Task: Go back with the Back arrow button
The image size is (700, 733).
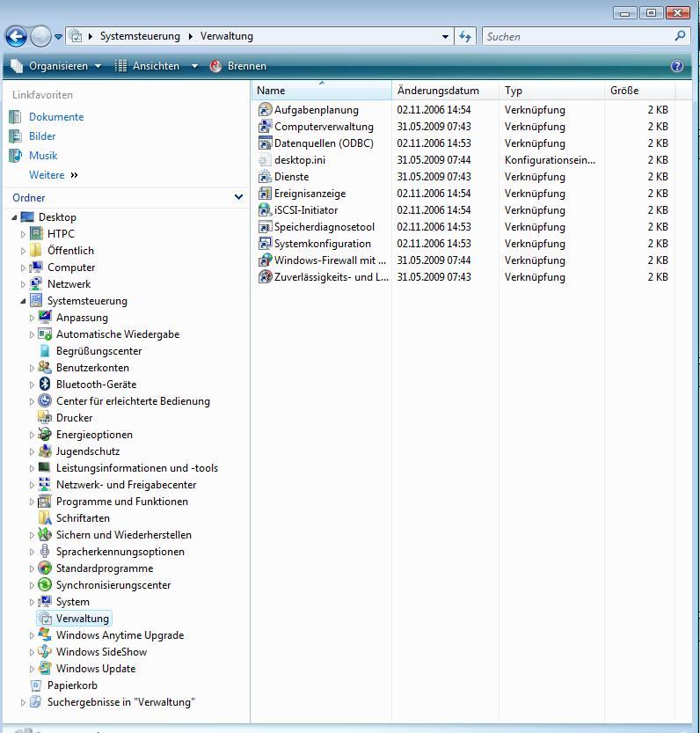Action: pyautogui.click(x=17, y=36)
